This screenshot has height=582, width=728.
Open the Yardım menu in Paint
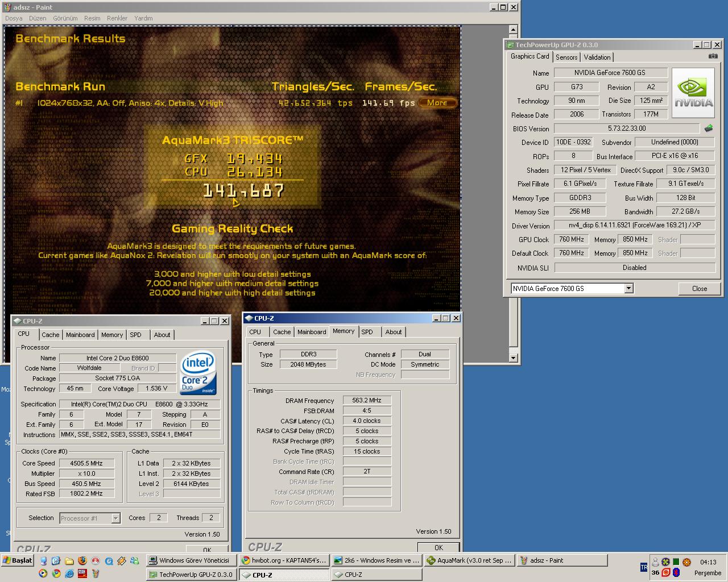pyautogui.click(x=143, y=18)
